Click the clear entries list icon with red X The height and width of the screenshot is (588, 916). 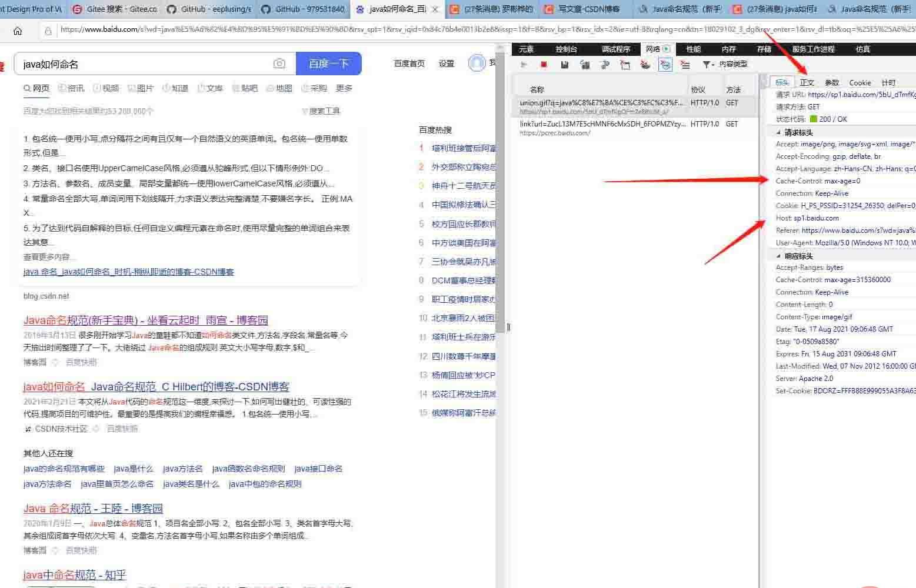click(x=685, y=65)
